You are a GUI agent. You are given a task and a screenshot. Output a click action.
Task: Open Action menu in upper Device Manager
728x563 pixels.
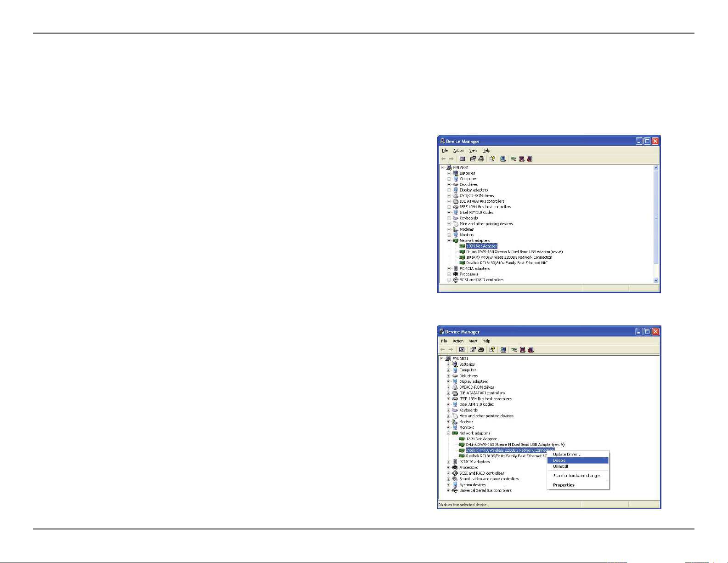[x=458, y=151]
